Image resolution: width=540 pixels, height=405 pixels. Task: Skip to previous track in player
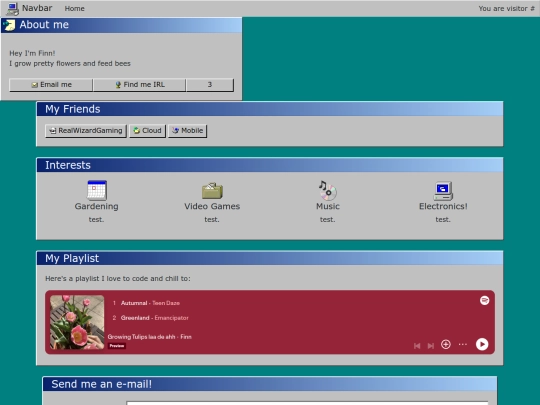[417, 345]
